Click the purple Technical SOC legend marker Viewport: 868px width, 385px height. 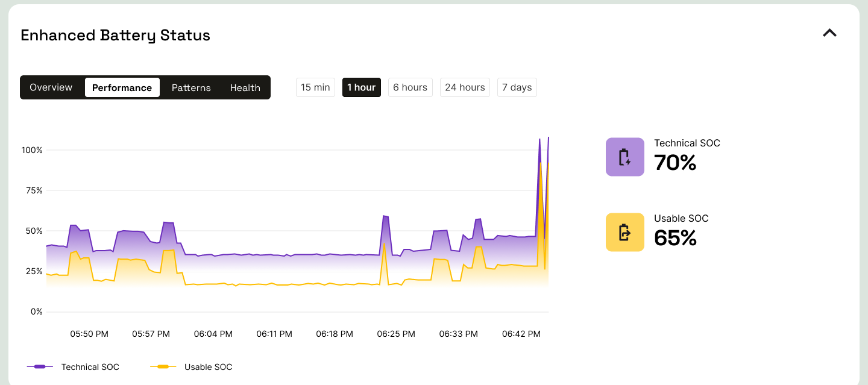click(40, 367)
